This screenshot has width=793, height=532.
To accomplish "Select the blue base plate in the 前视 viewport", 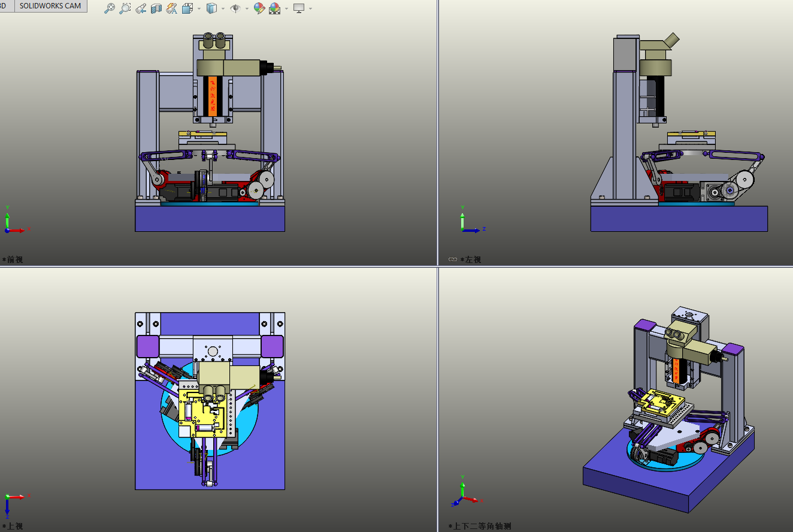I will click(210, 218).
